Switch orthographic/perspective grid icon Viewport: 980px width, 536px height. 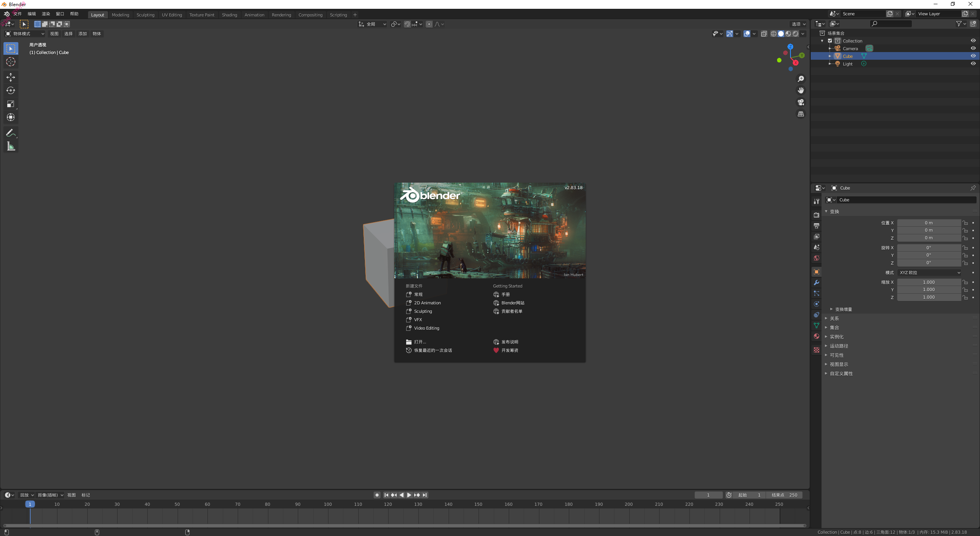pos(801,114)
